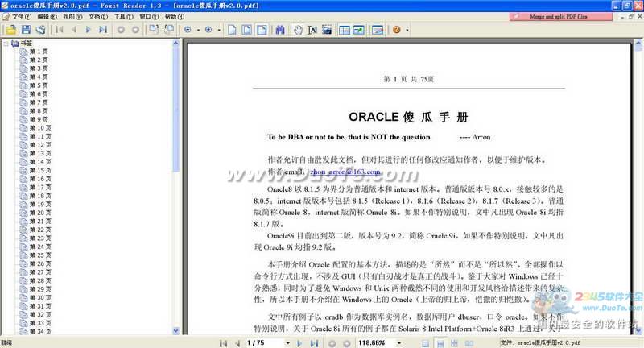Select the Fit Page view icon
Screen dimensions: 644x348
[x=247, y=30]
